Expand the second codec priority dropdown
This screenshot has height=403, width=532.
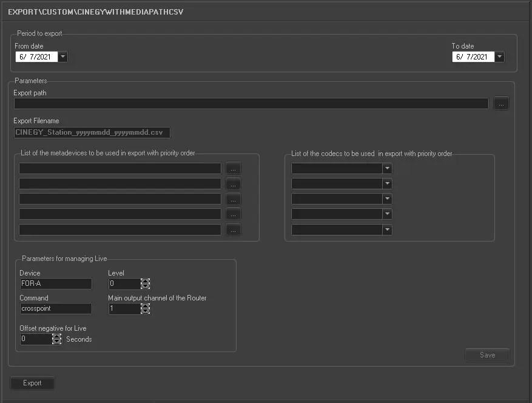click(387, 184)
